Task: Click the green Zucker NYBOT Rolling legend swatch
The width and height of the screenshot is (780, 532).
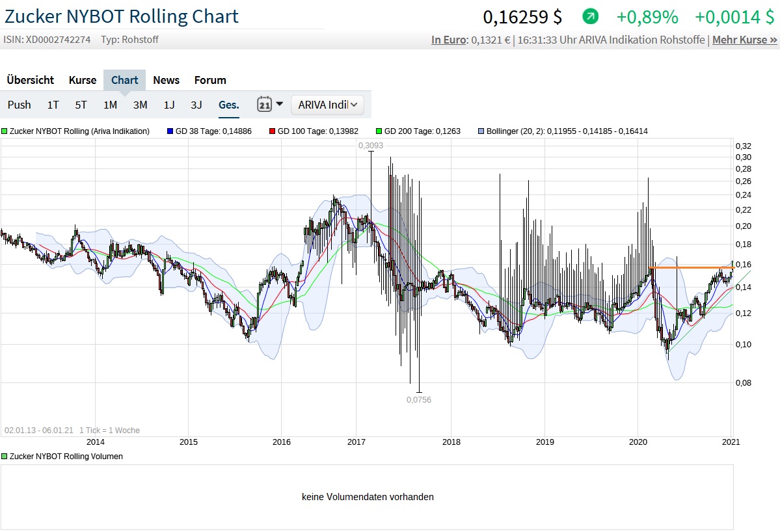Action: (5, 131)
